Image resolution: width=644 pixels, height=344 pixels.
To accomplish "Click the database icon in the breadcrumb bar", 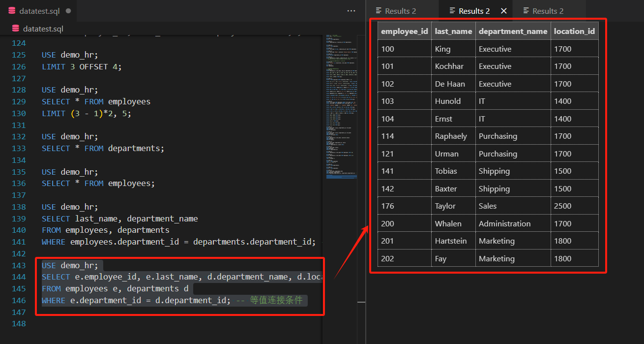I will (x=16, y=29).
